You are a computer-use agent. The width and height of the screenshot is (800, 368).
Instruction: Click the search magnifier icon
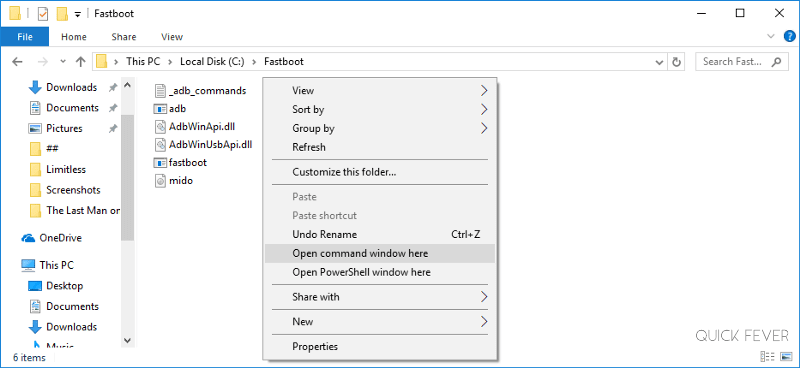tap(776, 62)
